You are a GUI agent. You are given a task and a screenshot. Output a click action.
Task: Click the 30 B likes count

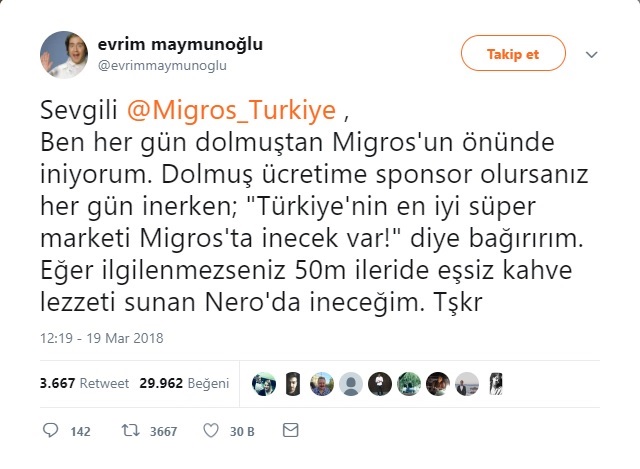pyautogui.click(x=242, y=431)
